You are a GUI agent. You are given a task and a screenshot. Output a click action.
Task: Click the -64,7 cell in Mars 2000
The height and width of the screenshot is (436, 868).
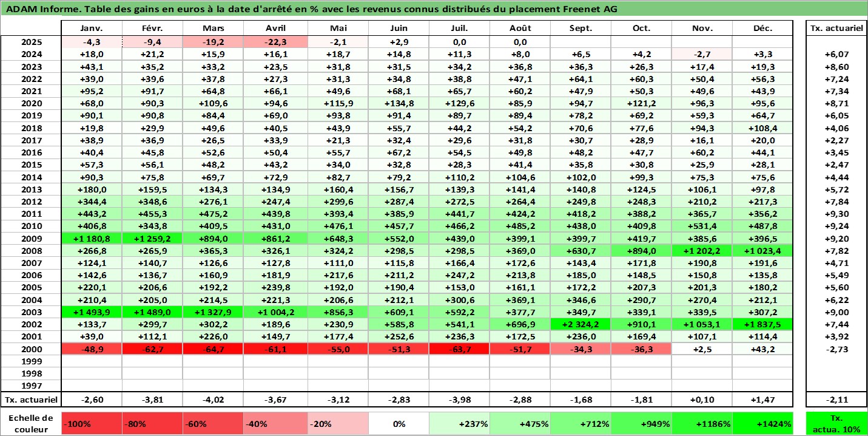point(214,349)
